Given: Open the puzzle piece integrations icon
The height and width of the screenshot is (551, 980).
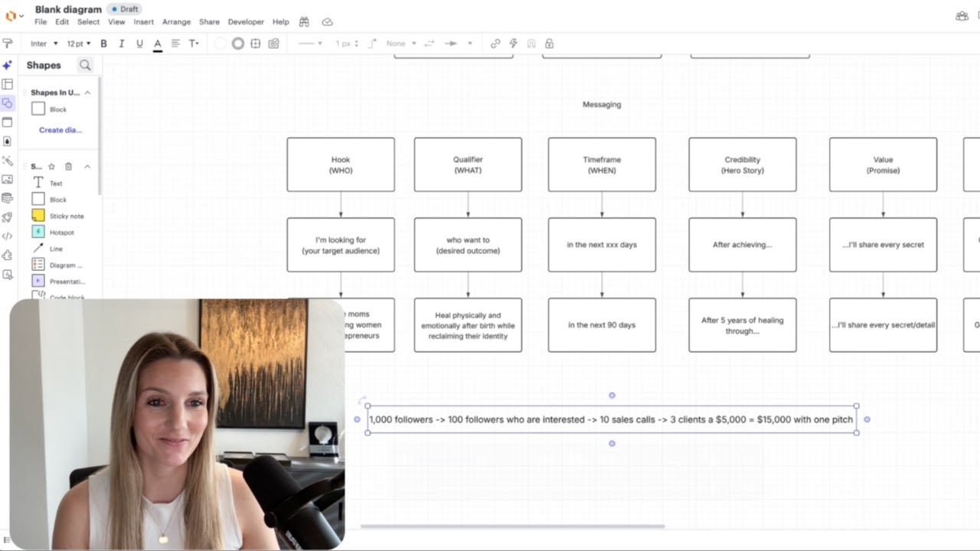Looking at the screenshot, I should pos(8,255).
